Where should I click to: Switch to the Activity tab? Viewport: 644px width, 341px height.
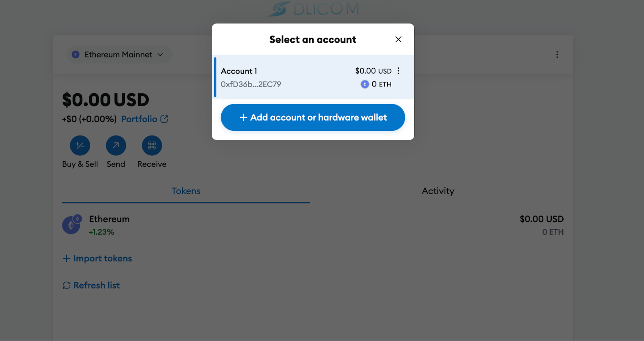pos(438,191)
